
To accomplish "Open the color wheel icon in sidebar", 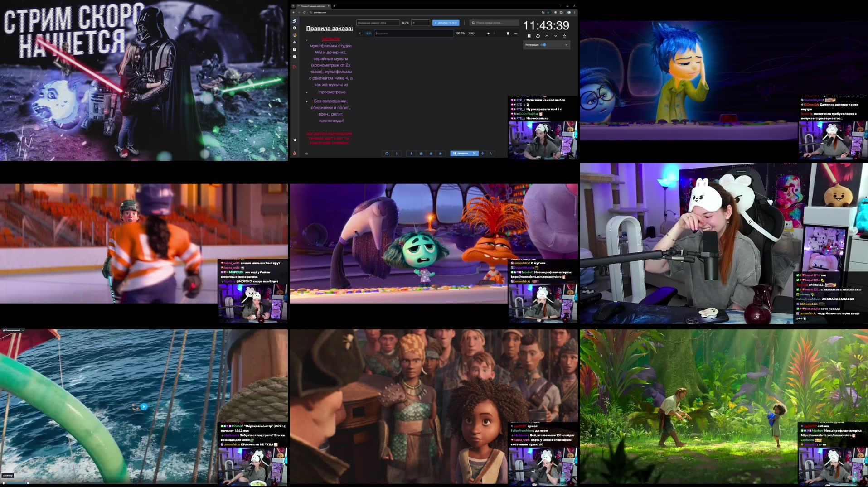I will pyautogui.click(x=295, y=35).
